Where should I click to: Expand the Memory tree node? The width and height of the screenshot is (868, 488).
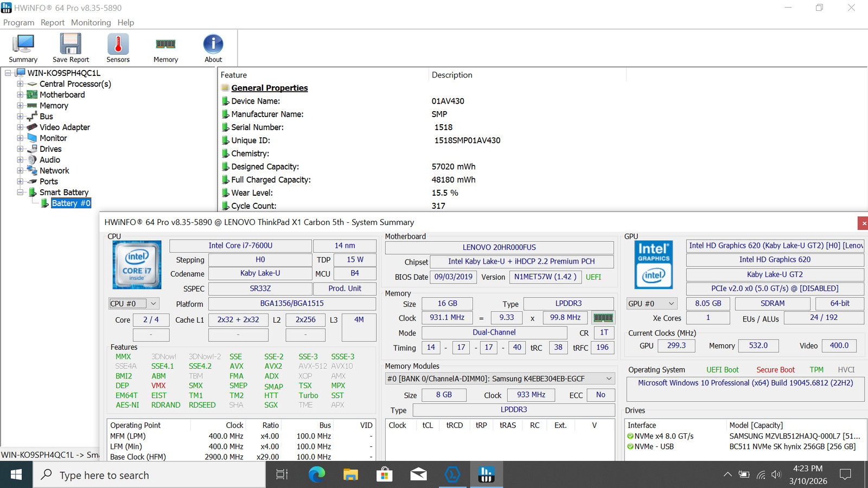[20, 106]
